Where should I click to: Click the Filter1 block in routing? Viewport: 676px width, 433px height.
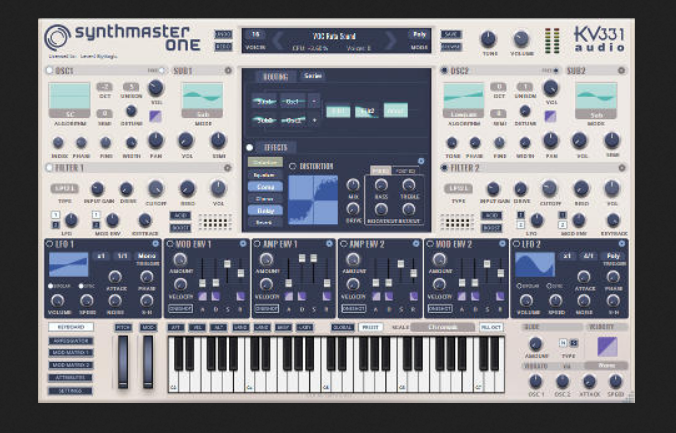[x=338, y=111]
